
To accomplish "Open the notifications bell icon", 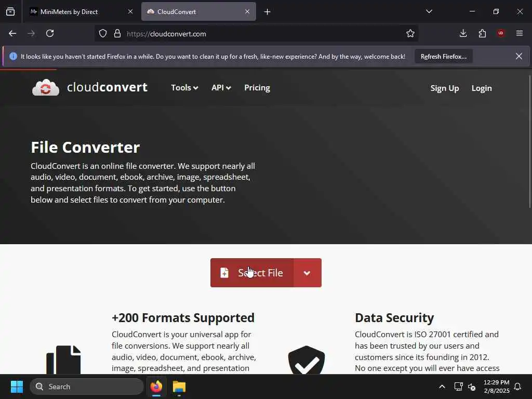I will pos(518,387).
